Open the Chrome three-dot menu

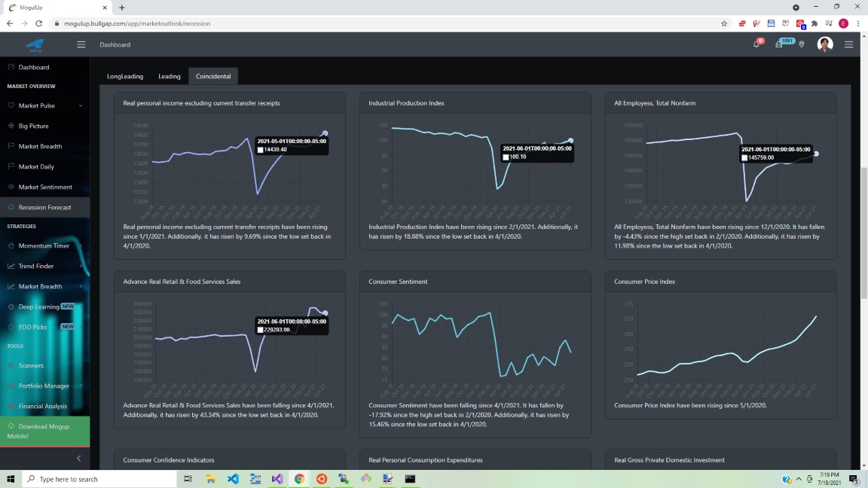(x=858, y=23)
